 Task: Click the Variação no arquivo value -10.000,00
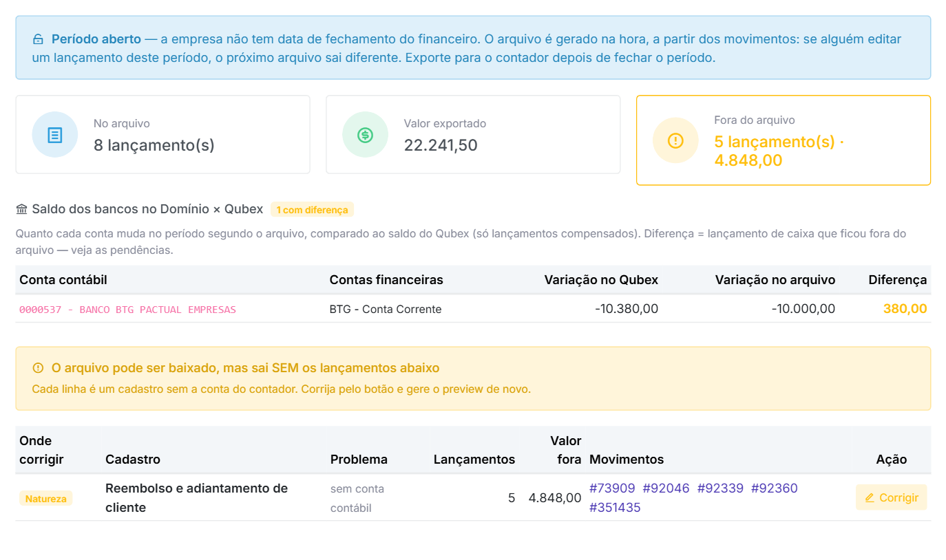click(803, 309)
